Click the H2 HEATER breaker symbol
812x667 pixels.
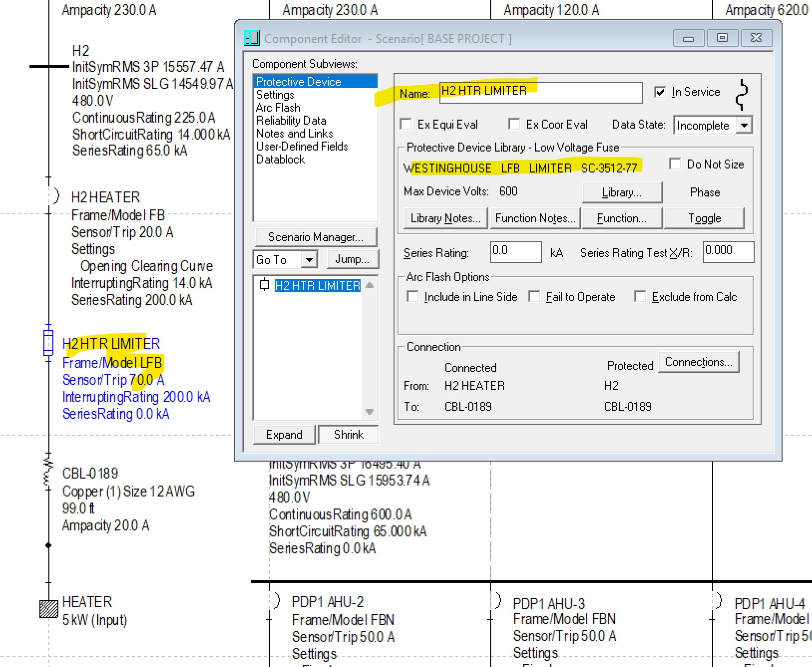tap(56, 196)
